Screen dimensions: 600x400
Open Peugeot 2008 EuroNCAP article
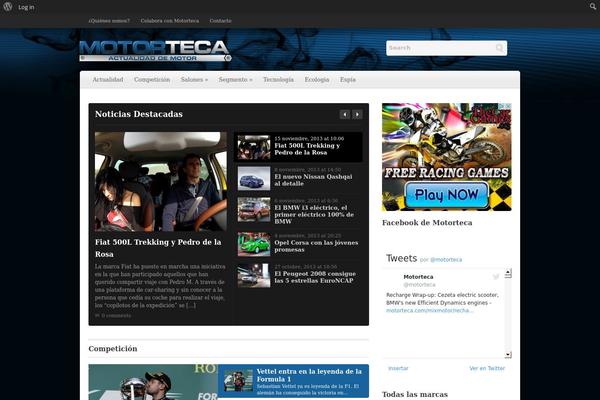pyautogui.click(x=315, y=277)
